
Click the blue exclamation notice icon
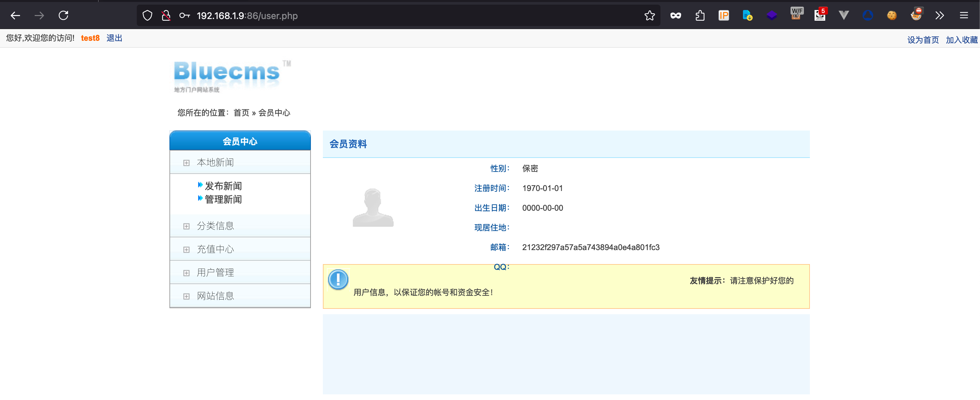pos(338,279)
